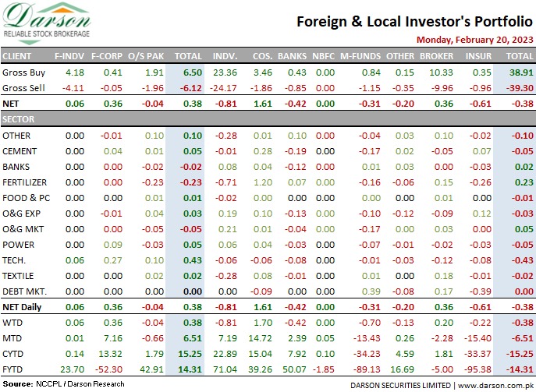
Task: Select POWER F-CORP value 0.09
Action: (x=113, y=245)
